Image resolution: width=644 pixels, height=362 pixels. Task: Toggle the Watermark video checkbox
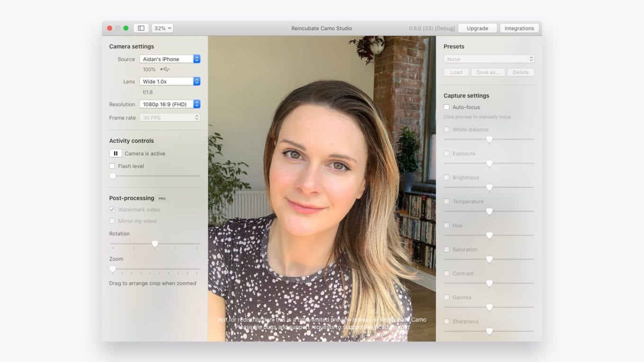tap(112, 210)
